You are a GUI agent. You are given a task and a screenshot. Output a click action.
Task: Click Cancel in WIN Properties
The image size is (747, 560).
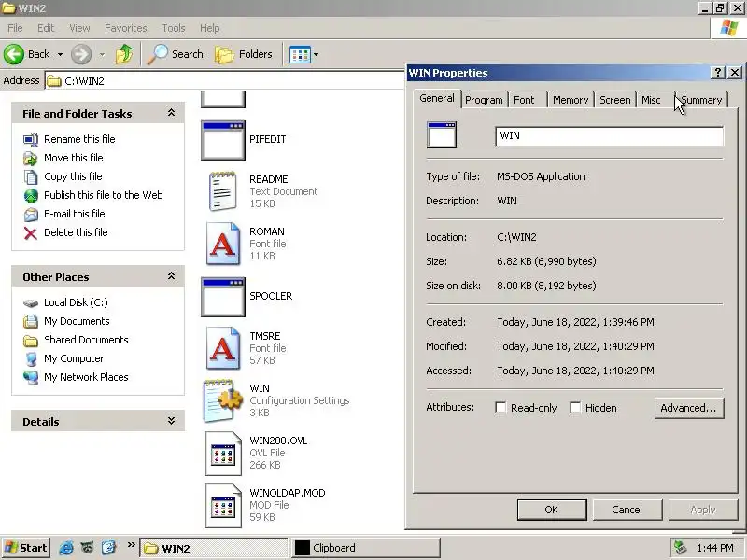pos(627,510)
